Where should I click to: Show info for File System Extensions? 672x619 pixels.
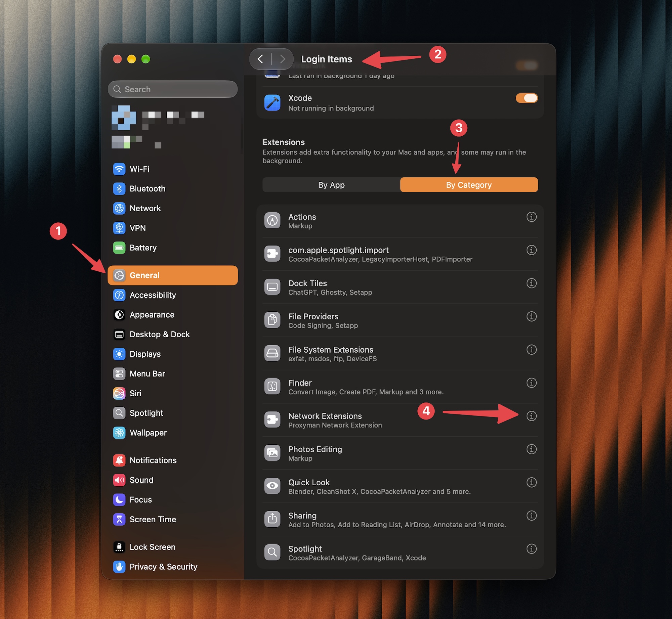(531, 350)
